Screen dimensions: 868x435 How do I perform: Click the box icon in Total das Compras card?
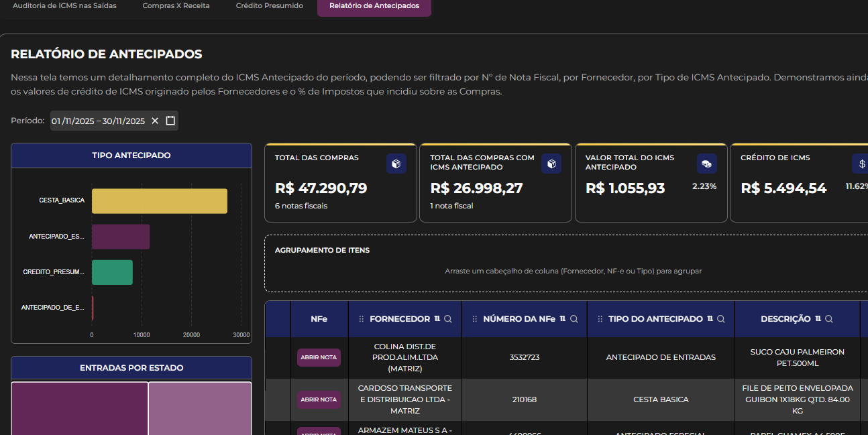pyautogui.click(x=396, y=164)
